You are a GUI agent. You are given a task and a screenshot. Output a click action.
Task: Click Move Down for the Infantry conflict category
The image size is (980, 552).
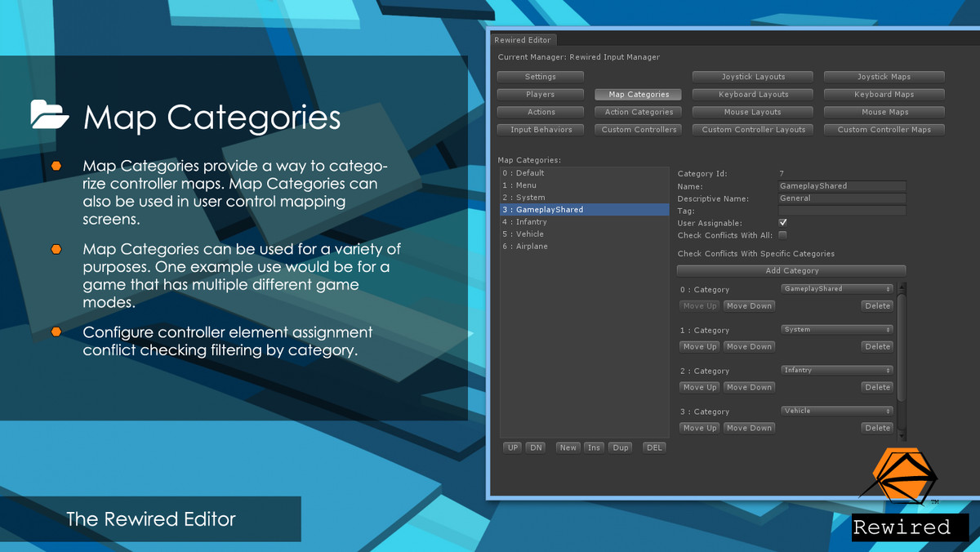click(749, 388)
